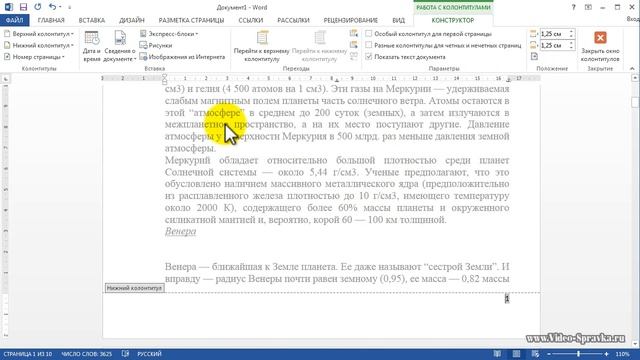Click the left indent marker on the ruler
Screen dimensions: 640x360
coord(164,81)
